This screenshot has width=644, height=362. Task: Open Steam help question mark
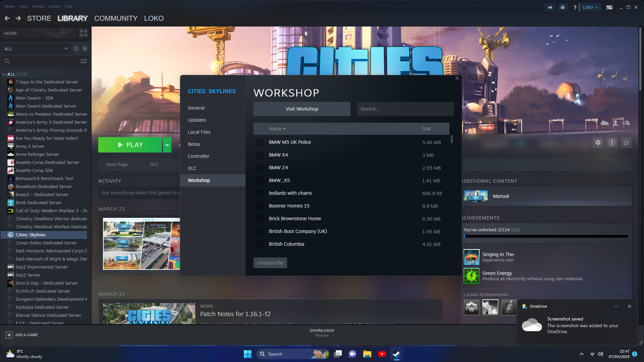tap(575, 7)
